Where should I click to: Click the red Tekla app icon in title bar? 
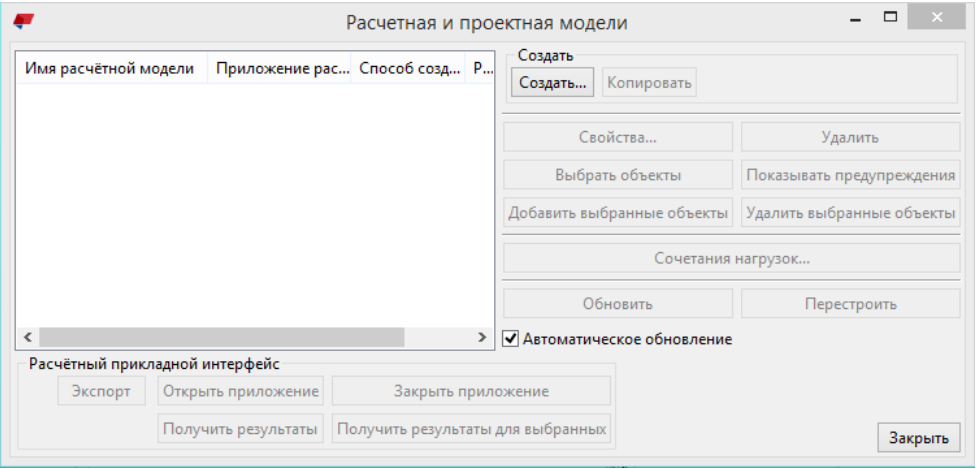(x=23, y=19)
